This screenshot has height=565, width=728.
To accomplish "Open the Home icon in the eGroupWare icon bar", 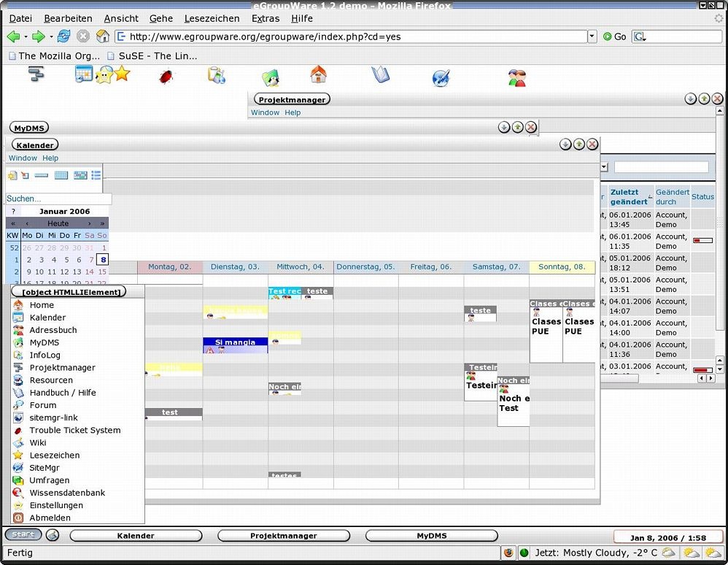I will (317, 74).
